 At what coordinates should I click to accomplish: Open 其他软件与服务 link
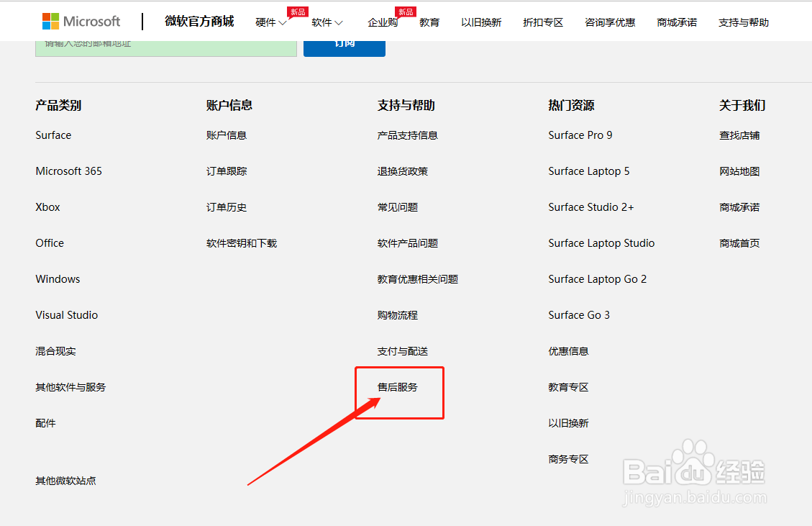point(70,387)
